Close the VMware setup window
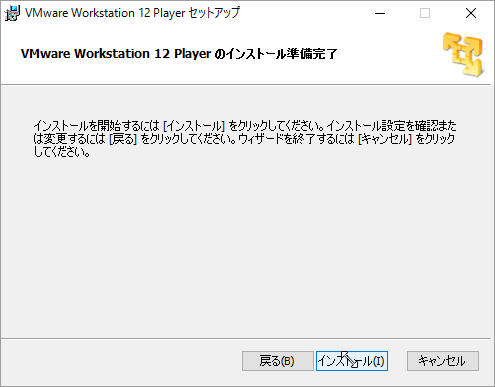Screen dimensions: 495x387 471,13
